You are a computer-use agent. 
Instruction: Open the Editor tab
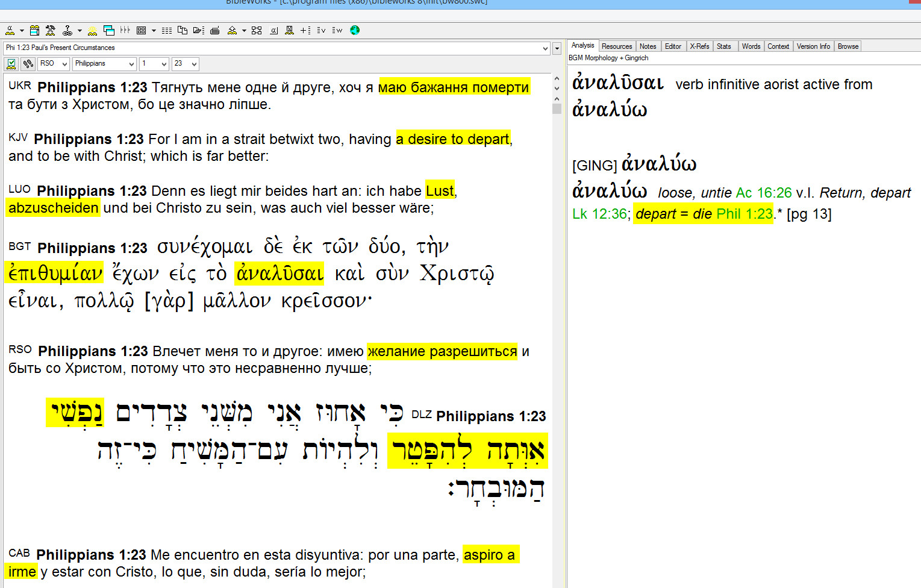pyautogui.click(x=673, y=46)
